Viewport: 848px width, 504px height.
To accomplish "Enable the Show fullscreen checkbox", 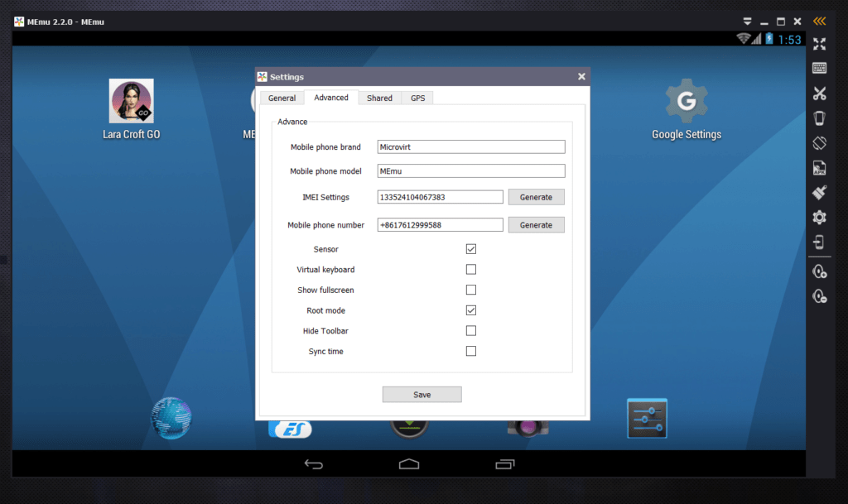I will (x=471, y=290).
